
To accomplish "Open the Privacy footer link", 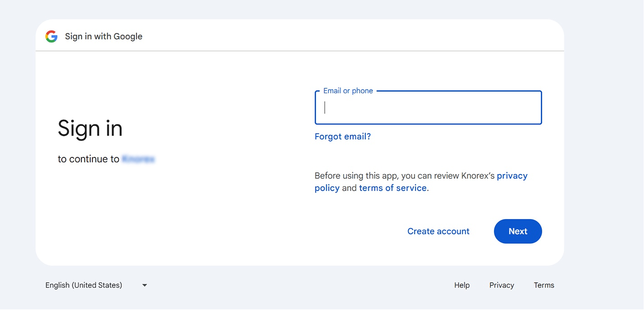I will point(502,285).
